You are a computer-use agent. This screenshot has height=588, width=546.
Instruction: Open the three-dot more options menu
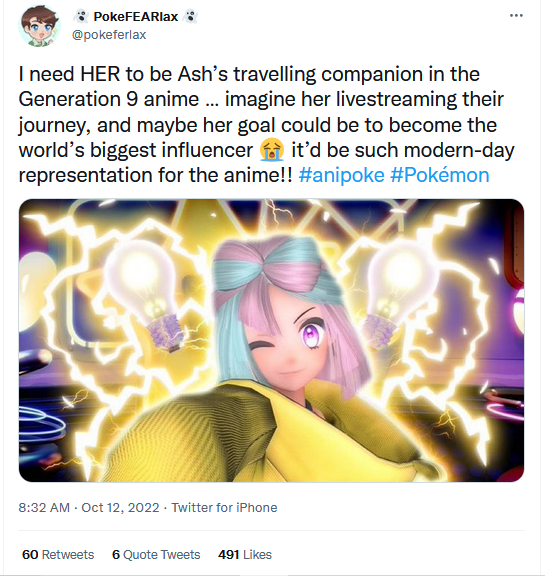coord(516,16)
